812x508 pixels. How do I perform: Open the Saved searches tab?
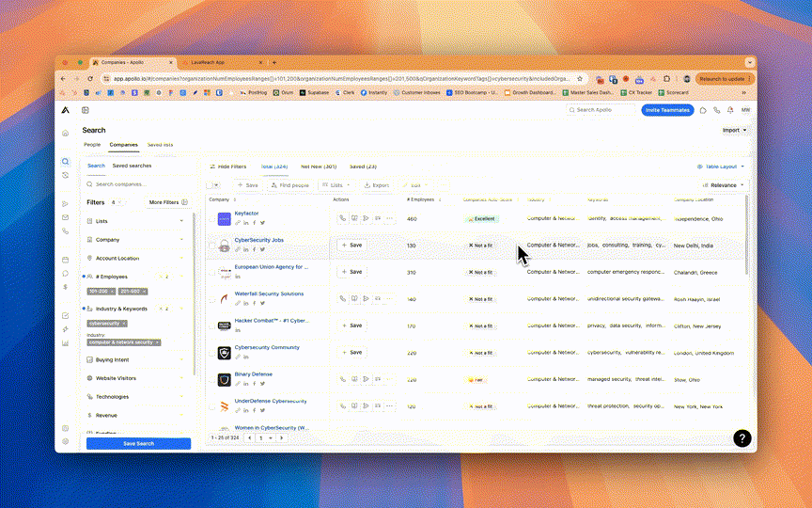coord(133,166)
